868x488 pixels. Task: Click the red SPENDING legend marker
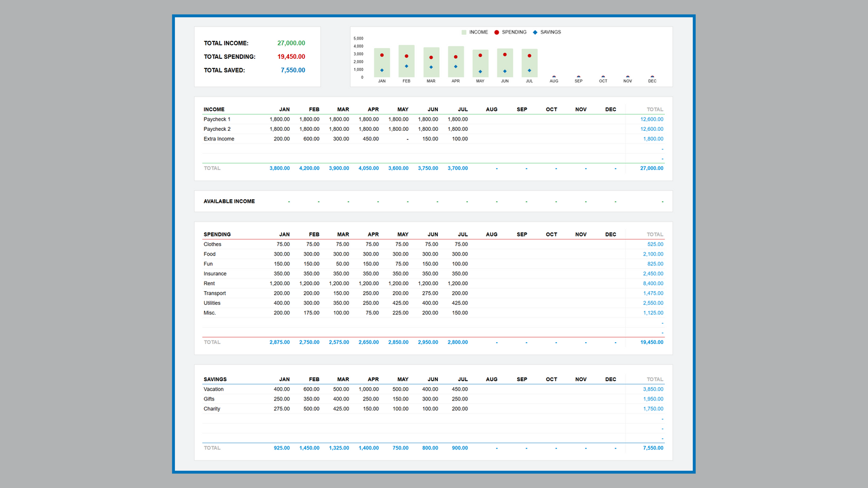point(497,32)
